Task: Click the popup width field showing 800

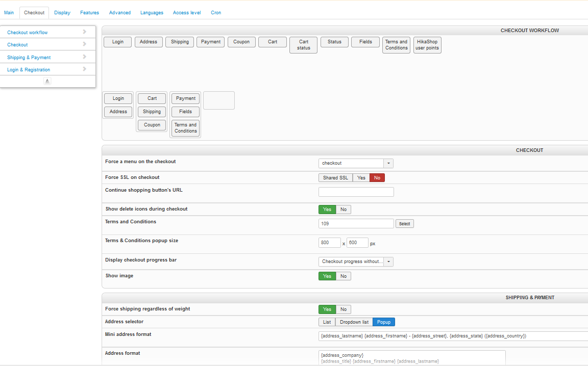Action: tap(329, 243)
